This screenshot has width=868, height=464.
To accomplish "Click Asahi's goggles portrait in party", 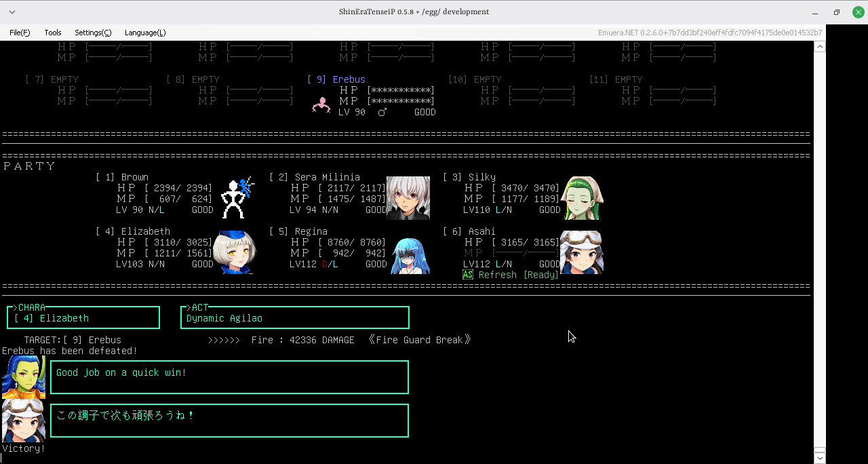I will click(x=582, y=252).
